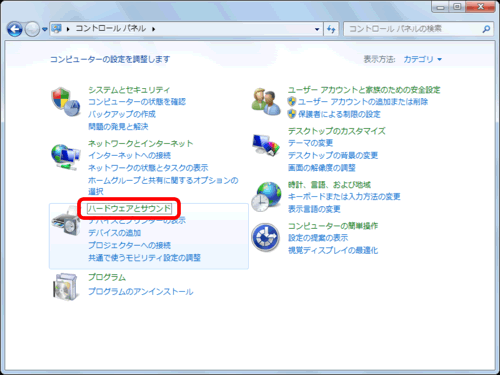
Task: Open 視覚ディスプレイの最適化 link
Action: (333, 250)
